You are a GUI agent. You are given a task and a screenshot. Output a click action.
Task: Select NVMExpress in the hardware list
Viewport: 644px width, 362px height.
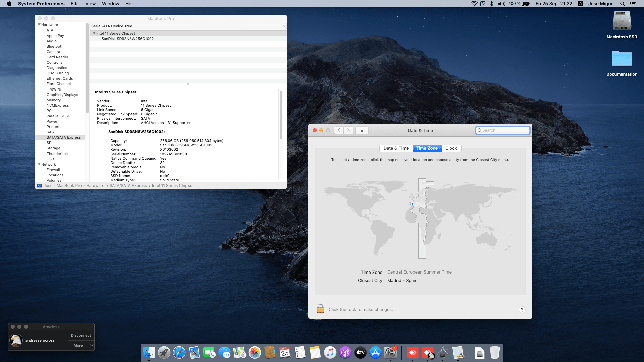58,105
